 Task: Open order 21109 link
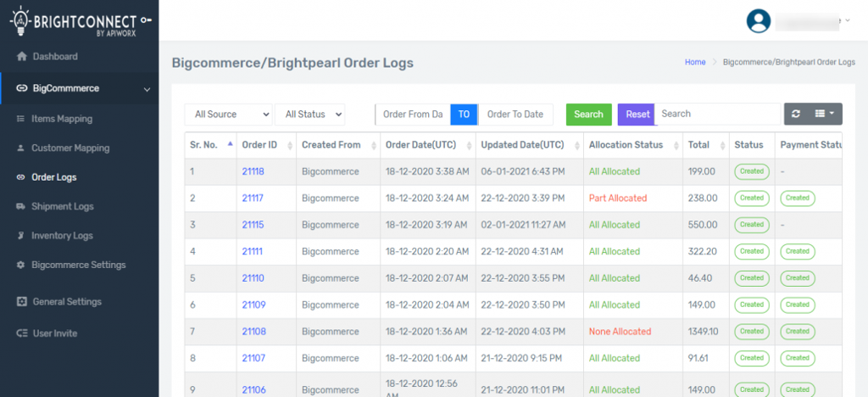tap(254, 305)
